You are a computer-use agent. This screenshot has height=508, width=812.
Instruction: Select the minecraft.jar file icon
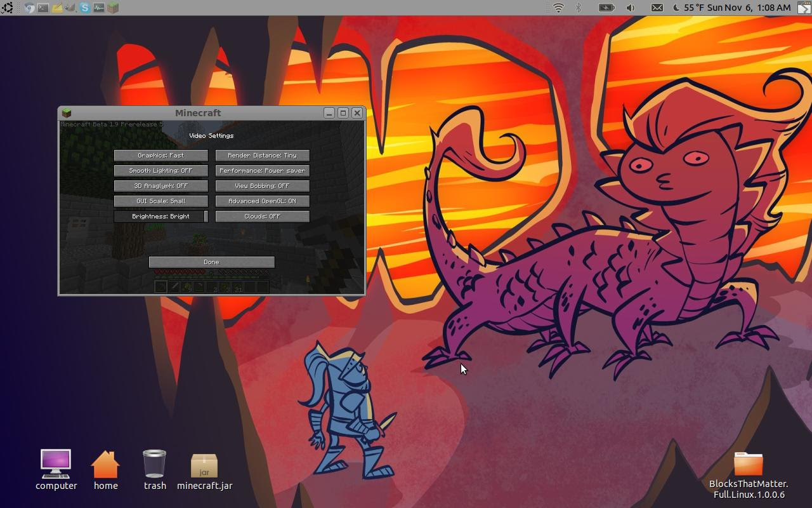point(204,472)
